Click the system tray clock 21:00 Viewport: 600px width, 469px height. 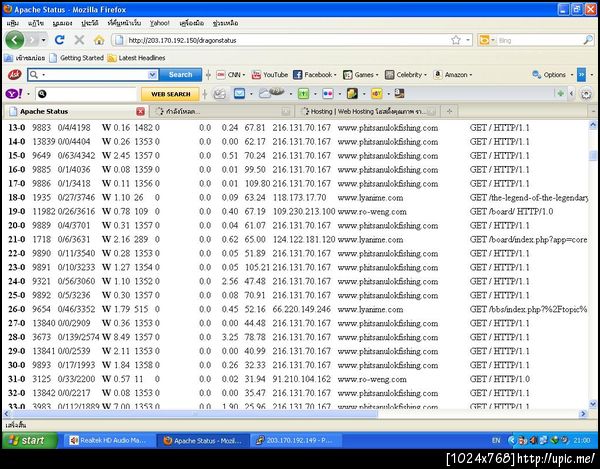click(x=581, y=440)
